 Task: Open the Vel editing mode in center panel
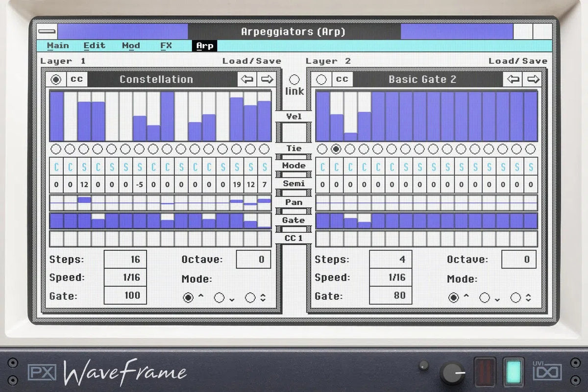point(294,116)
